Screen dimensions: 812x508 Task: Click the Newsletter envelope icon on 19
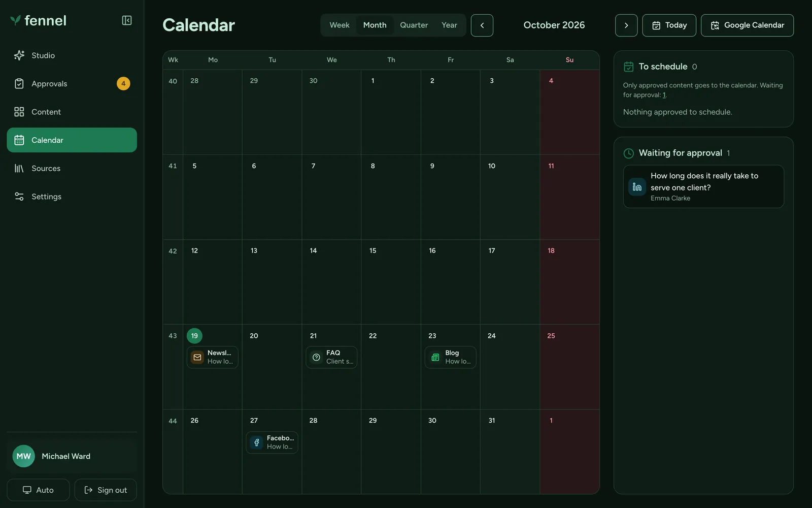[197, 357]
